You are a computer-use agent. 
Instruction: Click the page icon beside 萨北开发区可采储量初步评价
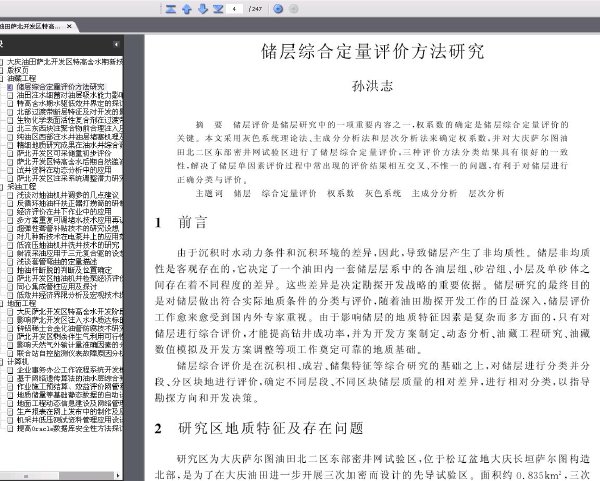10,154
